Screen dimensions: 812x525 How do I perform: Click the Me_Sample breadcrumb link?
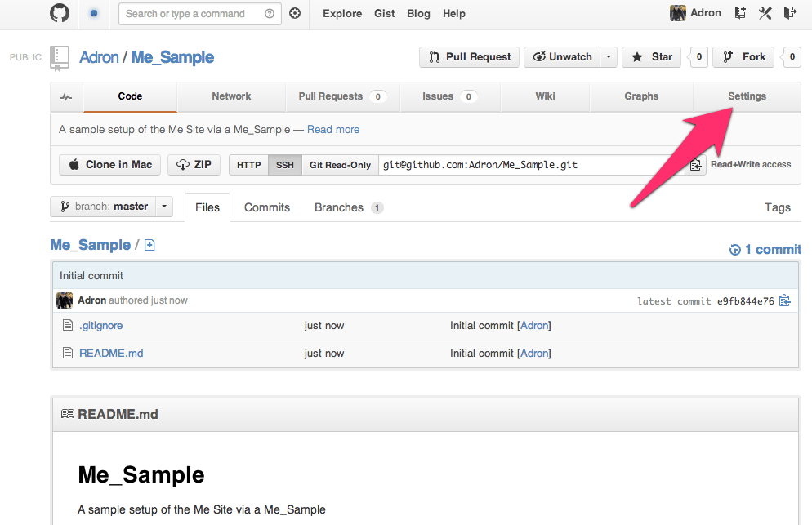coord(90,245)
